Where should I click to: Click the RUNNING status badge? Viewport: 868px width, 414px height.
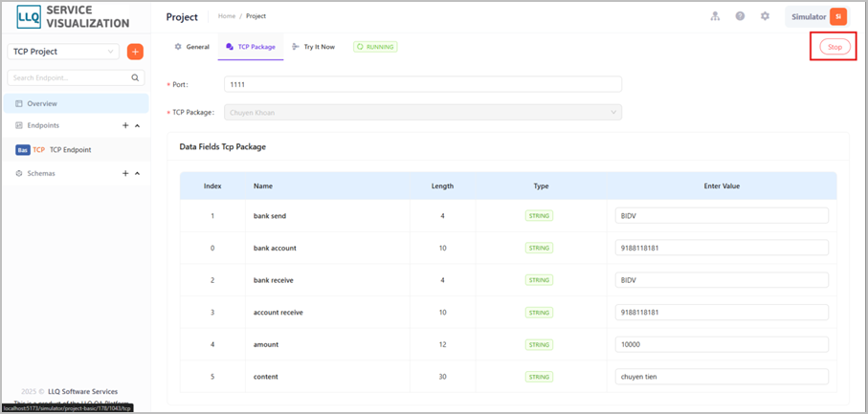[x=375, y=47]
